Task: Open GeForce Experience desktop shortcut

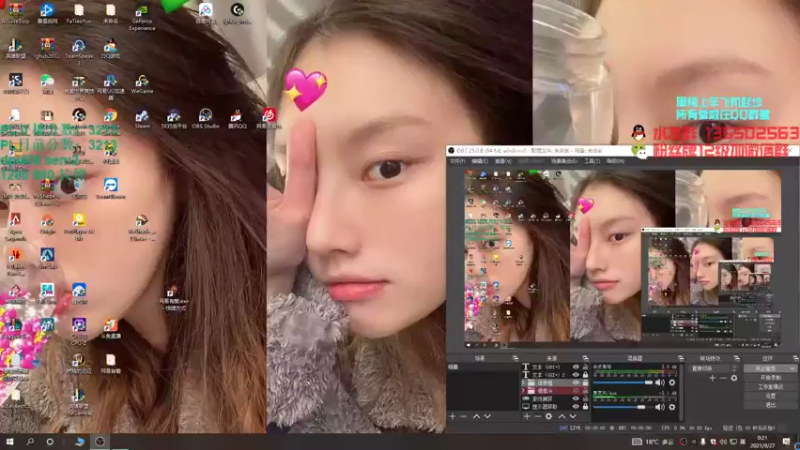Action: click(x=142, y=18)
